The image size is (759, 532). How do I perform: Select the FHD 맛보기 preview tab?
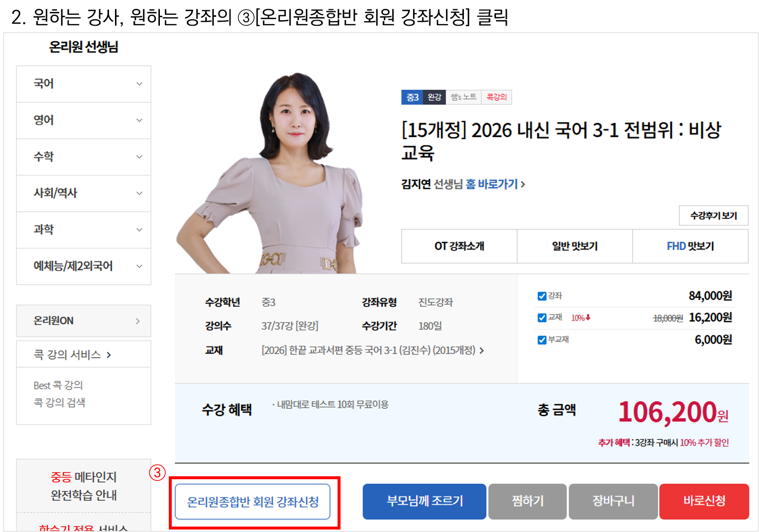click(x=690, y=246)
